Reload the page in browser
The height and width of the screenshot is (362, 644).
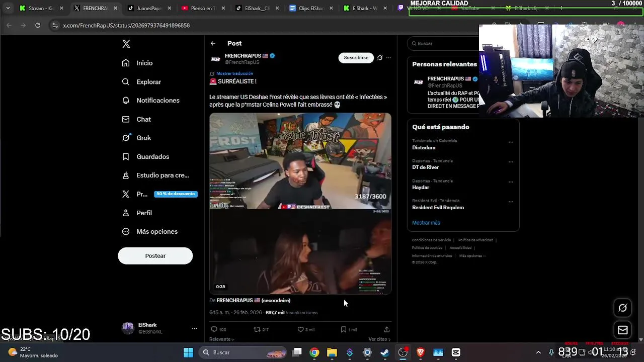[x=38, y=25]
